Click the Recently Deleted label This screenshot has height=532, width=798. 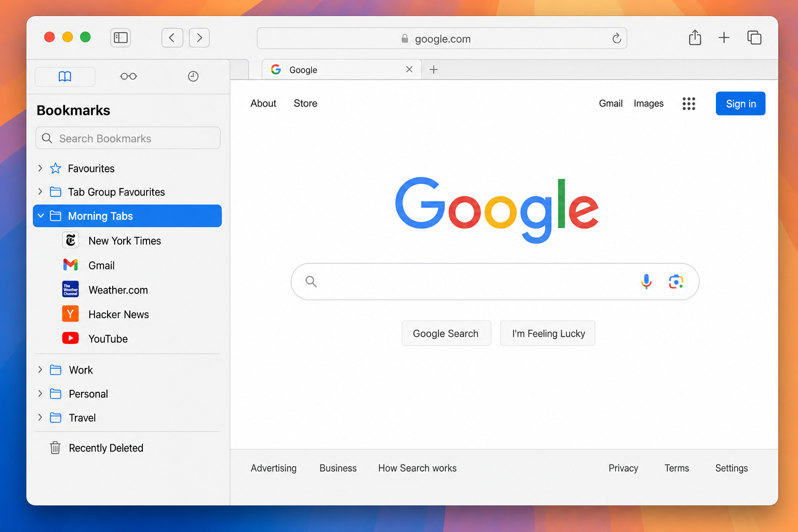coord(106,448)
